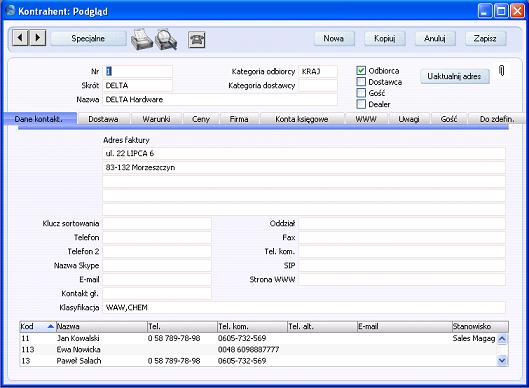Click the E-mail column header
The height and width of the screenshot is (388, 529).
coord(404,326)
